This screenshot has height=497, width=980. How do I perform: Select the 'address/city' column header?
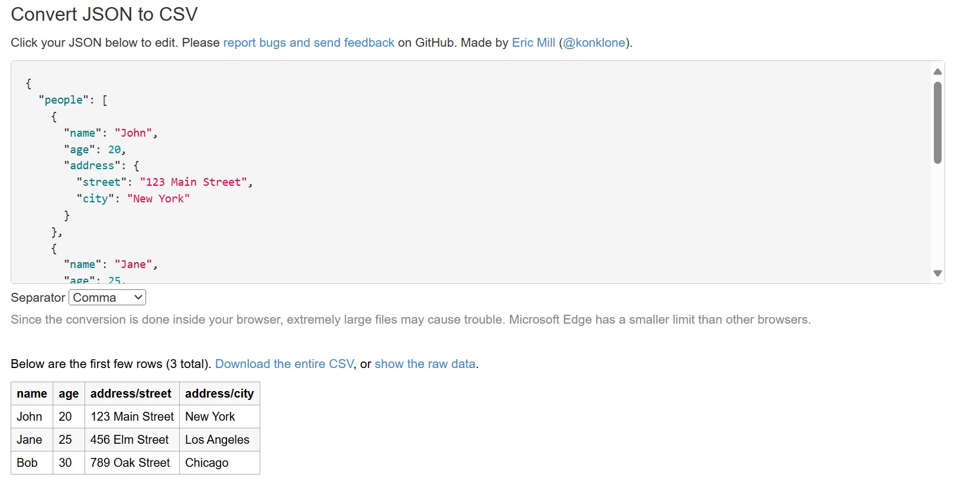pyautogui.click(x=219, y=393)
